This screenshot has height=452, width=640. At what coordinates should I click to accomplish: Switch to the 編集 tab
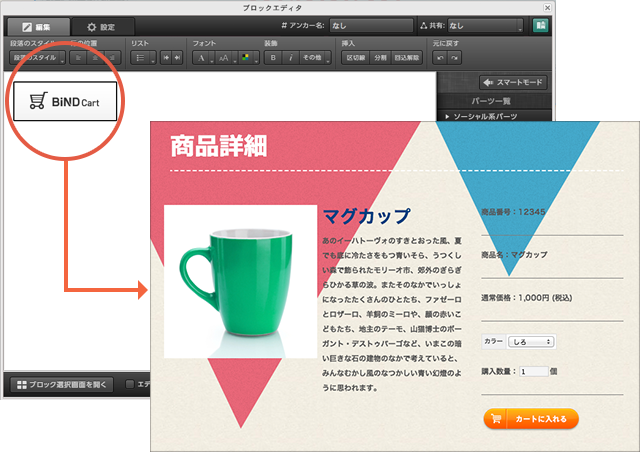coord(38,25)
